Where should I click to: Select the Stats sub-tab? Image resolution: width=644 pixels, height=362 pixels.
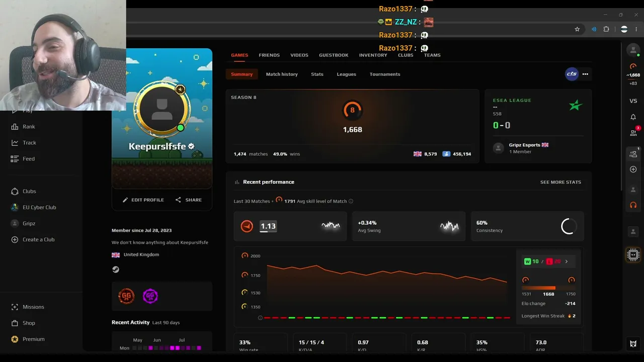(x=317, y=74)
